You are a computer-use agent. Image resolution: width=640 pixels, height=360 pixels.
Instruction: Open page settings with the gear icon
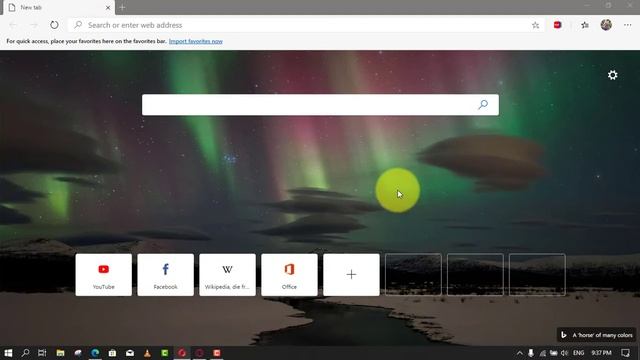coord(612,75)
